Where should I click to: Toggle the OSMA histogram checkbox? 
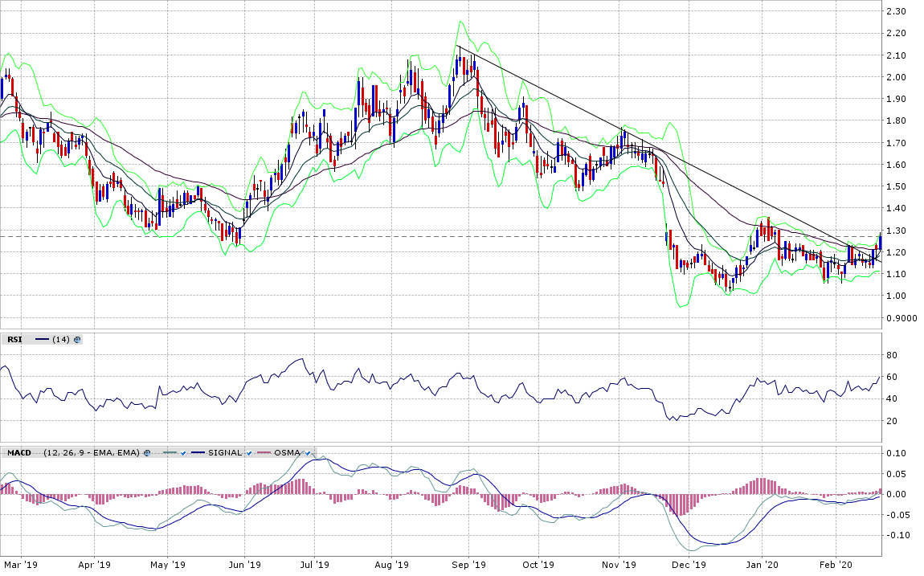point(308,453)
